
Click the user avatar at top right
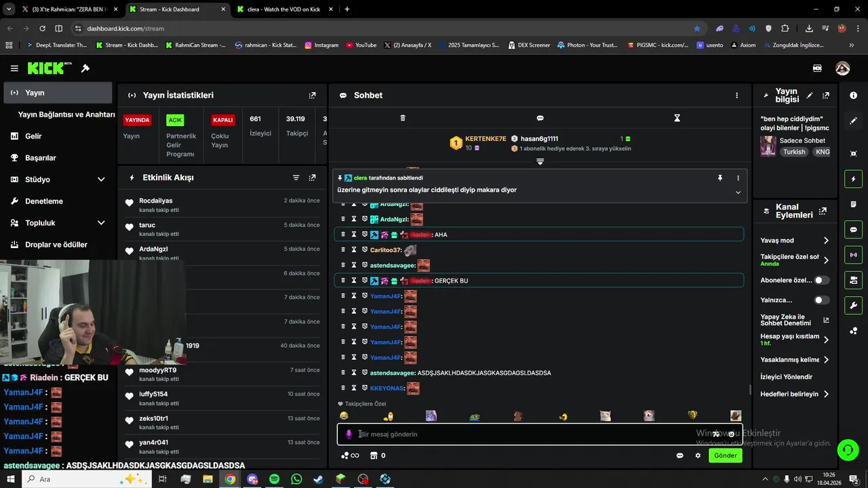point(842,68)
